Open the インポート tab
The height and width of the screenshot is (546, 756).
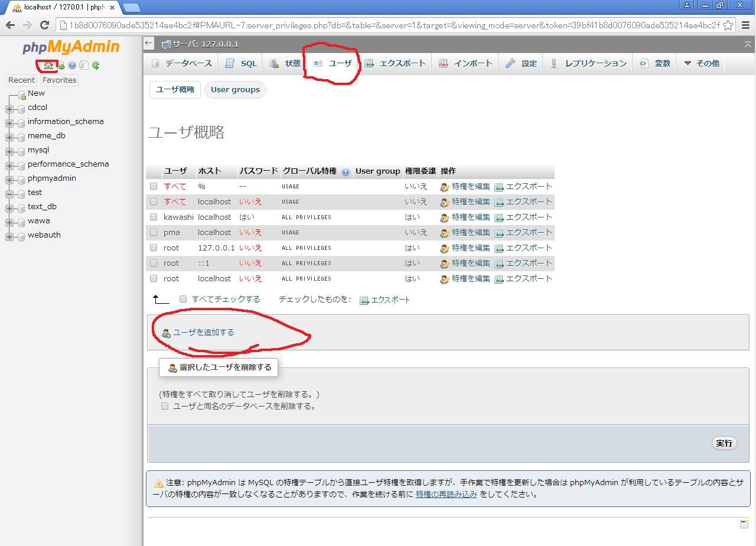(465, 63)
